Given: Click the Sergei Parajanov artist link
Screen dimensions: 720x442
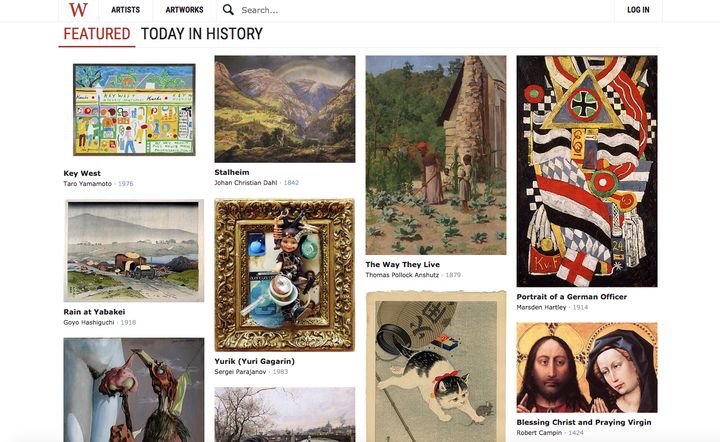Looking at the screenshot, I should pos(240,372).
